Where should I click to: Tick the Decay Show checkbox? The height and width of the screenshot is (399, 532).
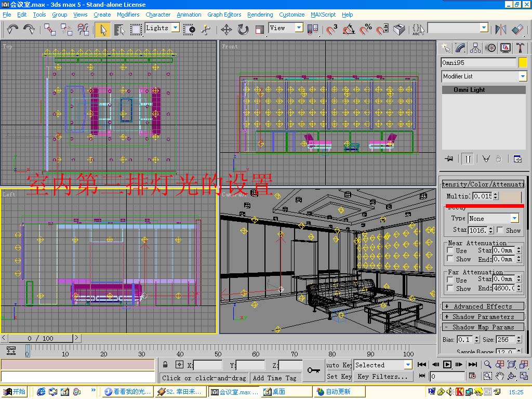pos(500,230)
